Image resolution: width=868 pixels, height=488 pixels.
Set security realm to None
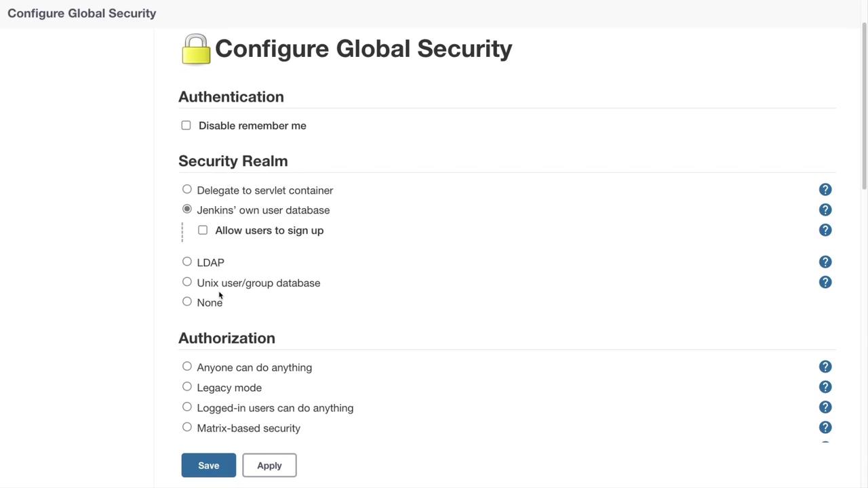click(x=187, y=302)
